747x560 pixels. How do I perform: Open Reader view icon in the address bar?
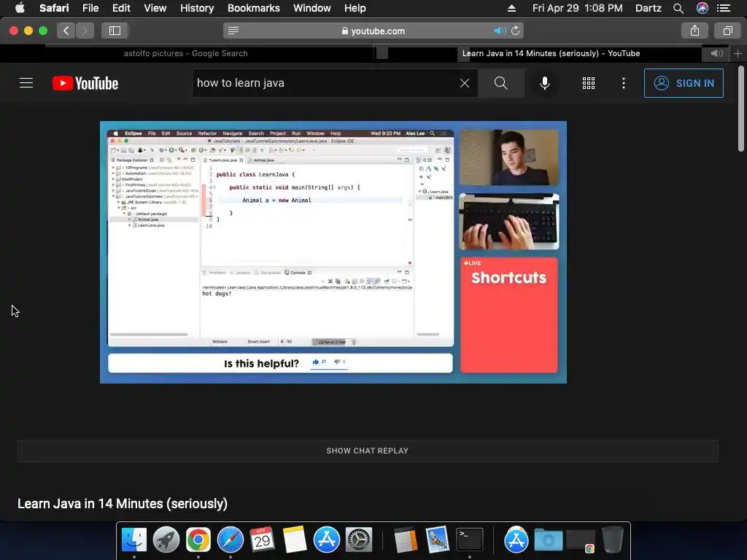[233, 31]
